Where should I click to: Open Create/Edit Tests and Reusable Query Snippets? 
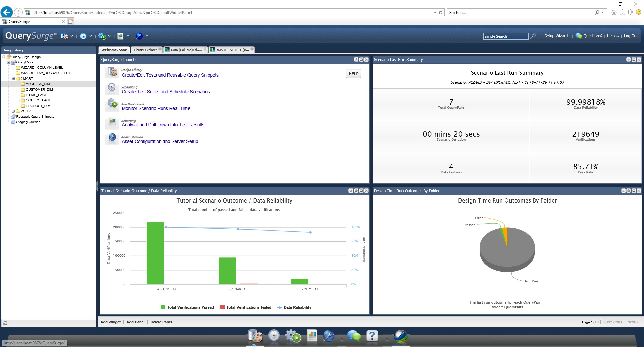click(x=170, y=75)
